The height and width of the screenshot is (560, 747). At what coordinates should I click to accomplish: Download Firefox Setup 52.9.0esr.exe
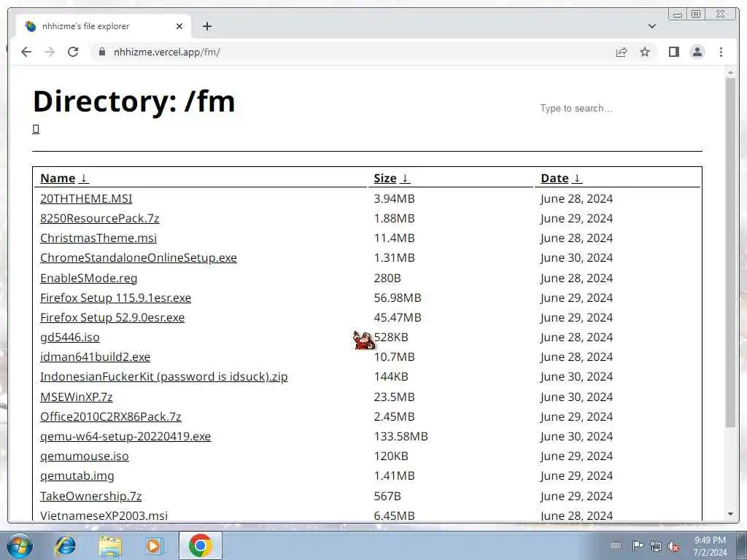click(x=112, y=318)
